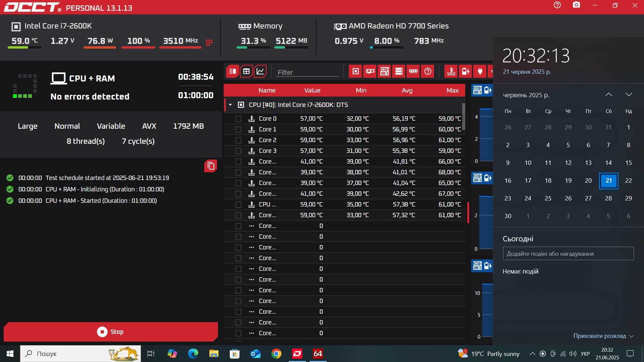
Task: Click the Додайте подію або нагадування field
Action: [x=568, y=254]
